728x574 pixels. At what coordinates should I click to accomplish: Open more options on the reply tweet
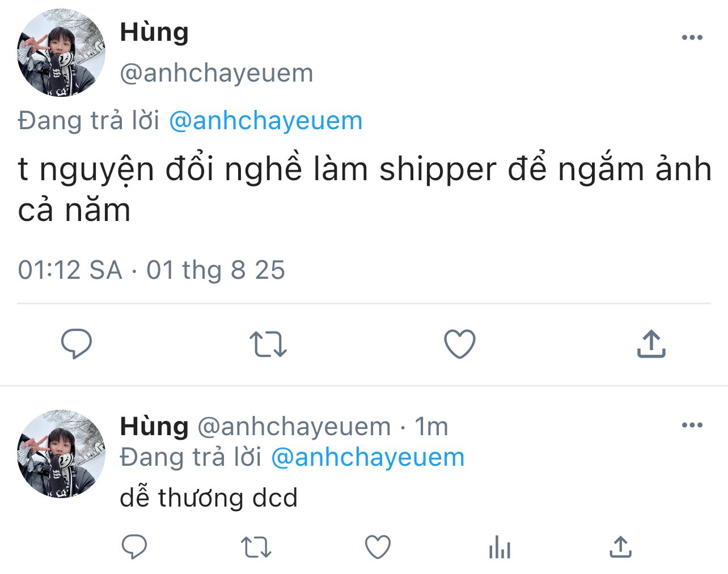[x=692, y=426]
